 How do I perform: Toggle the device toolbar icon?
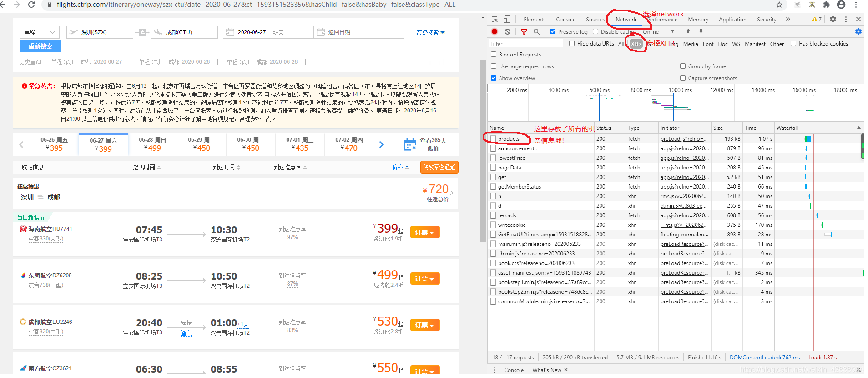point(506,19)
